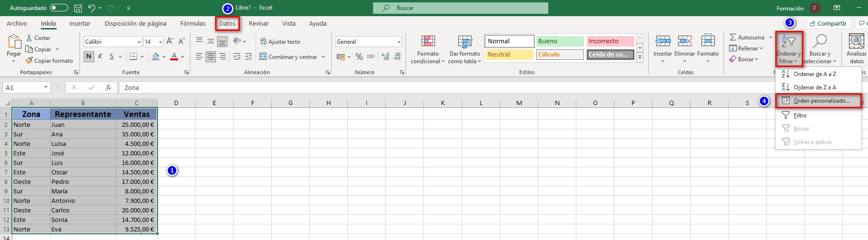Viewport: 868px width, 240px height.
Task: Select Orden personalizado menu entry
Action: (821, 101)
